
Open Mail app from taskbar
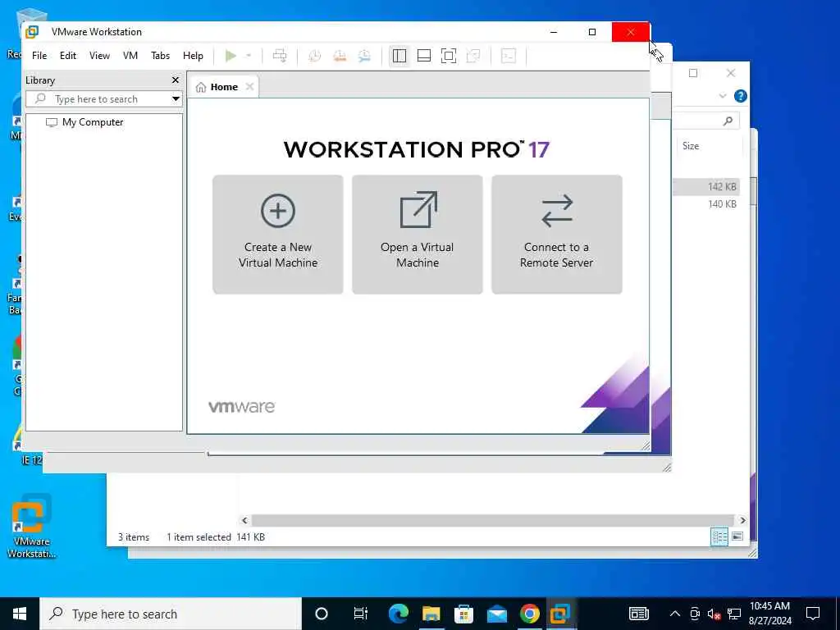click(497, 614)
